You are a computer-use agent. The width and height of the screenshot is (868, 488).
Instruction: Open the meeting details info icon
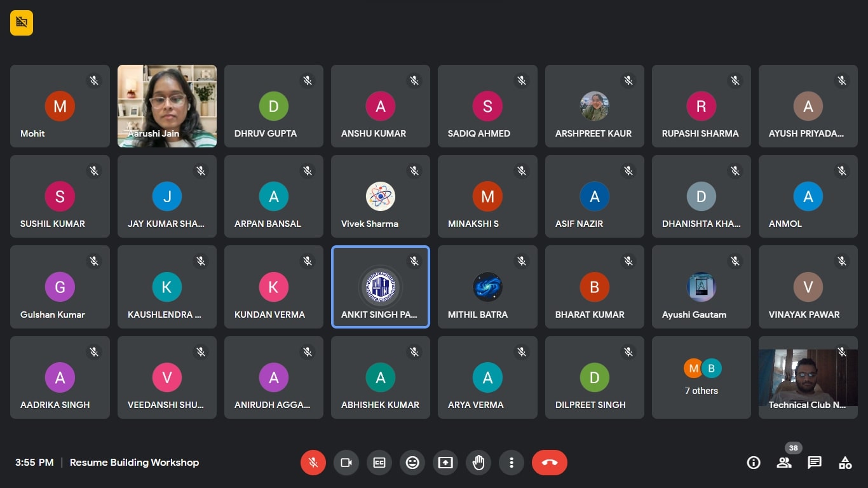(x=754, y=463)
